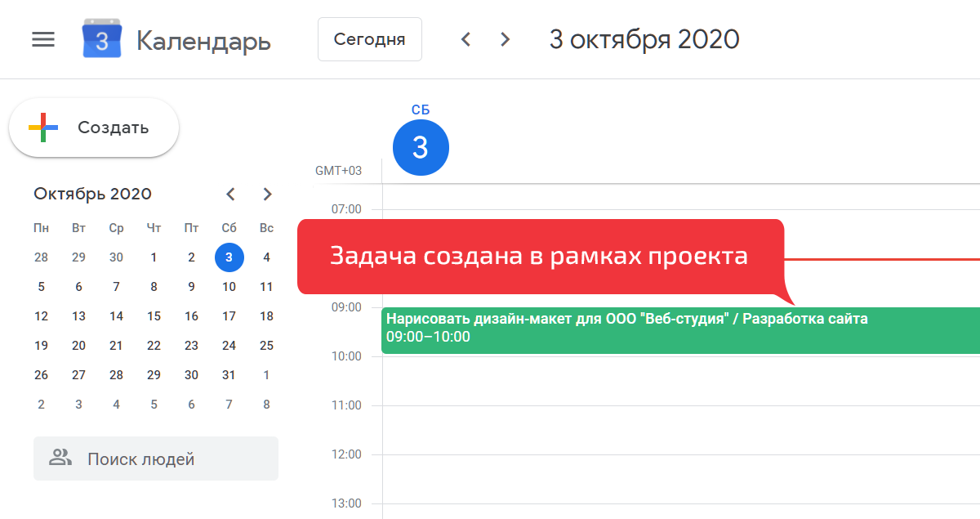Image resolution: width=980 pixels, height=519 pixels.
Task: Select October 18 in the mini calendar
Action: [x=266, y=316]
